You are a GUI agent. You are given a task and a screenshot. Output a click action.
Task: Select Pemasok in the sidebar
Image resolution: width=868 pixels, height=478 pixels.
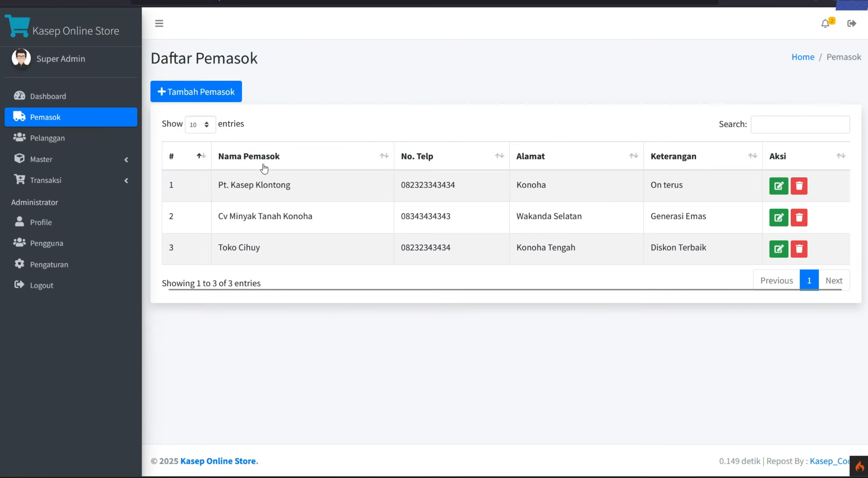[x=71, y=117]
